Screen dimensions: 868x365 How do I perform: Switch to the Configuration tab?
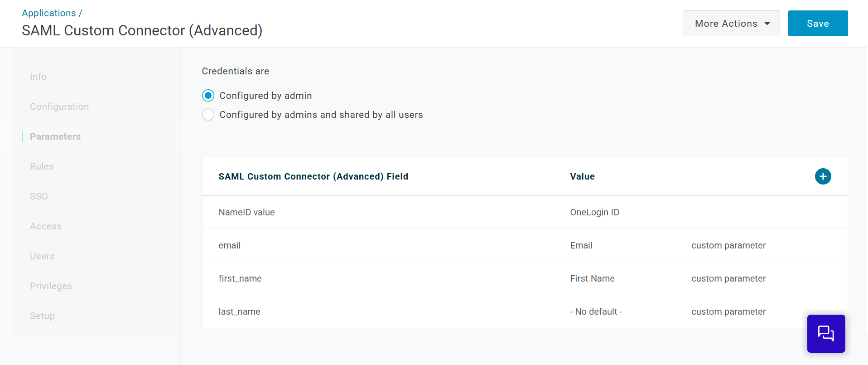[59, 107]
